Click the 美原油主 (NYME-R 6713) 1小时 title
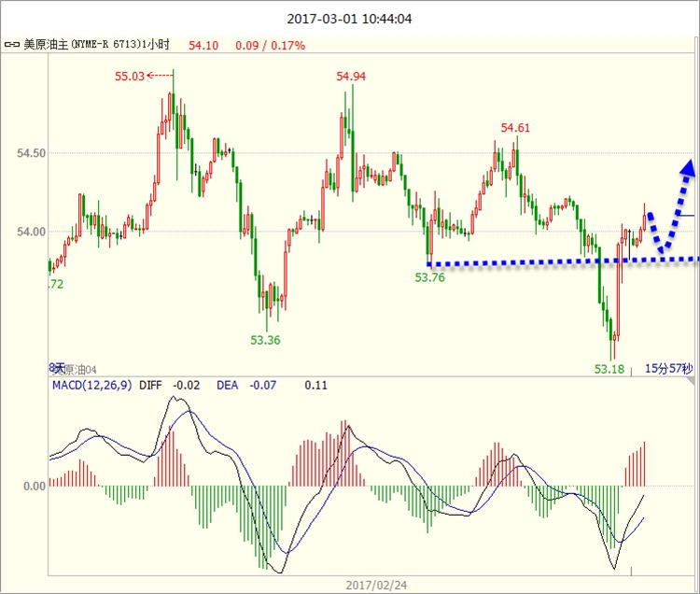This screenshot has width=700, height=594. (x=96, y=45)
